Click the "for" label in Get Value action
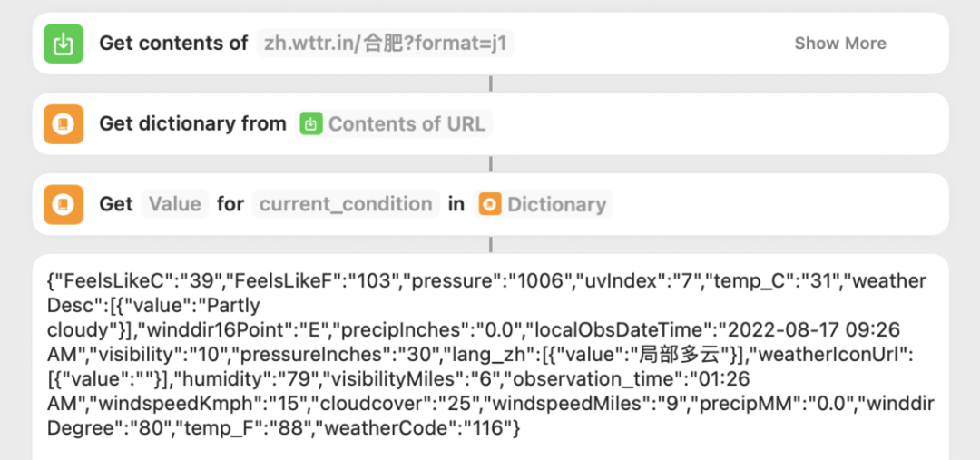This screenshot has height=460, width=980. pyautogui.click(x=230, y=204)
